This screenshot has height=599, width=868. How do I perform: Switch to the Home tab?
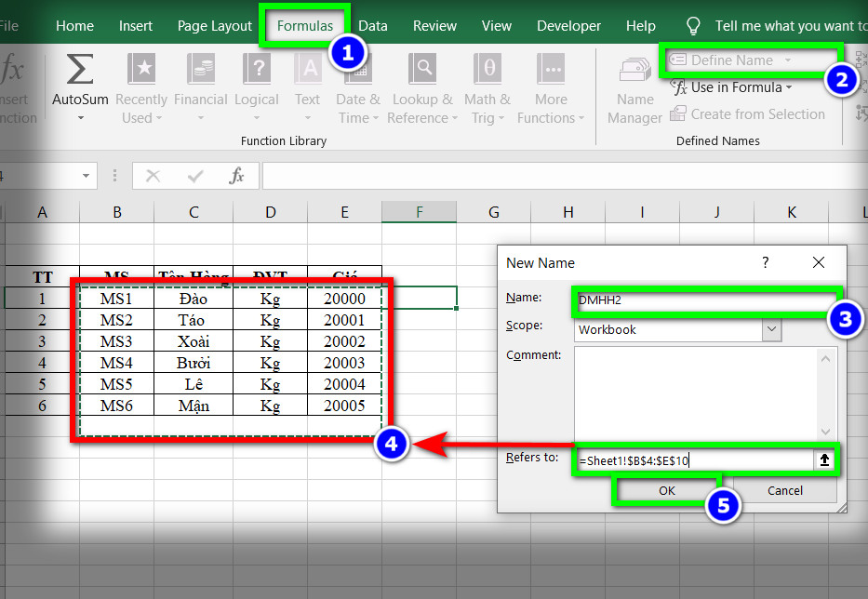click(74, 25)
